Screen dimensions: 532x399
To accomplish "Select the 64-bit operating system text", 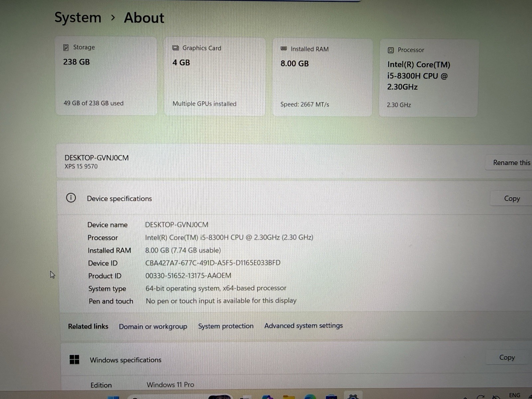I will coord(216,288).
